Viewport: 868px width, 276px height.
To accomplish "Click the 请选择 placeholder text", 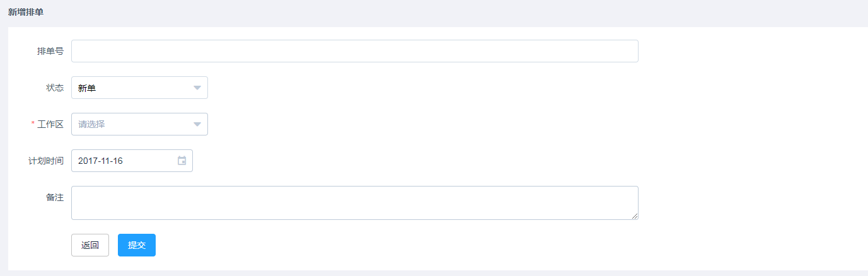I will [x=91, y=125].
